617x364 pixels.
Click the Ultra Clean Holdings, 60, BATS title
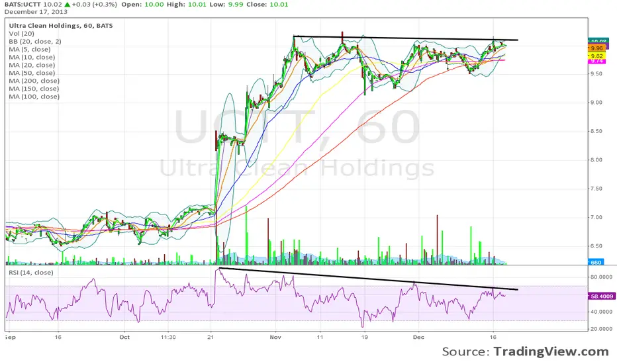pyautogui.click(x=61, y=26)
